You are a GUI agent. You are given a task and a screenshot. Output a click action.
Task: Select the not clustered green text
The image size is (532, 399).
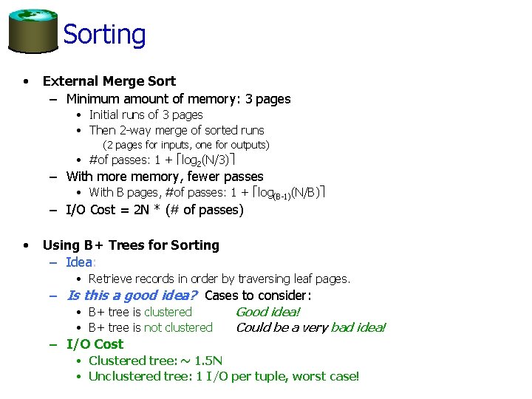click(178, 328)
